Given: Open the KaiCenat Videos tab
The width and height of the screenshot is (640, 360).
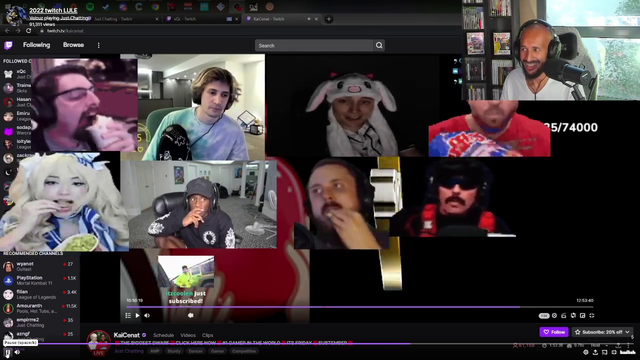Looking at the screenshot, I should [x=188, y=335].
